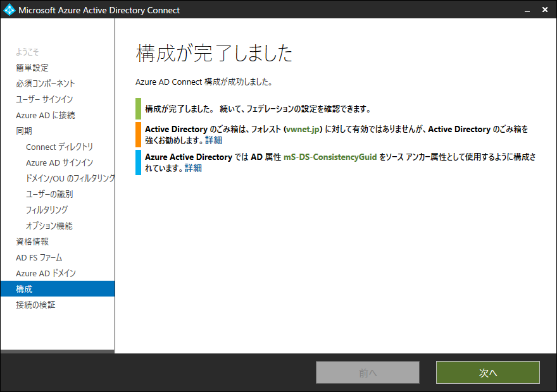The height and width of the screenshot is (392, 557).
Task: Close the Azure AD Connect window
Action: coord(545,10)
